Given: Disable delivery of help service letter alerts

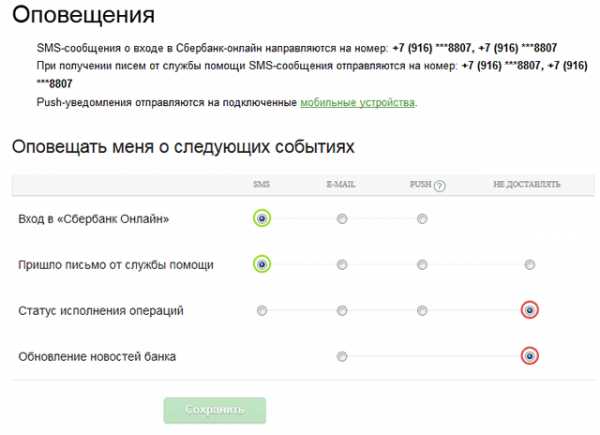Looking at the screenshot, I should pyautogui.click(x=529, y=265).
